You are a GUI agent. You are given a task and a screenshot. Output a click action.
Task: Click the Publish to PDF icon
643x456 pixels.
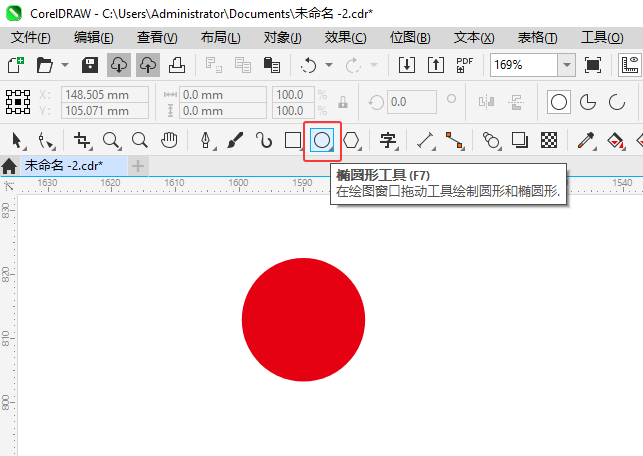[x=465, y=65]
